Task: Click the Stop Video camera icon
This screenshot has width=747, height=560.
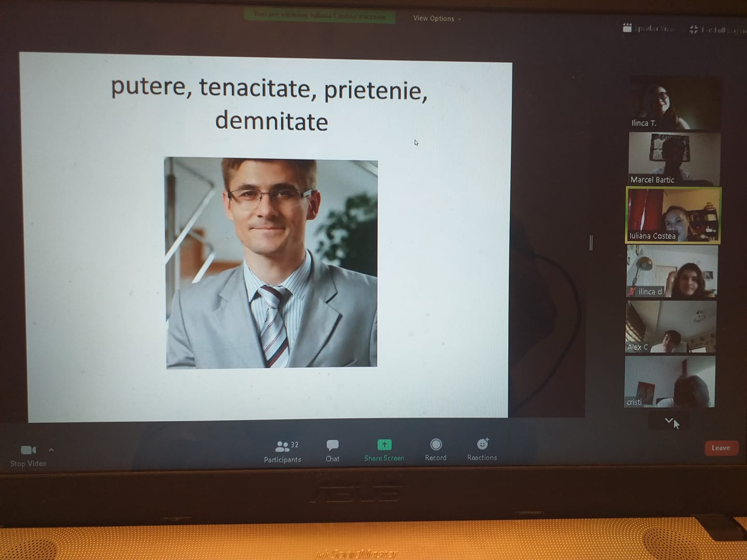Action: [x=28, y=450]
